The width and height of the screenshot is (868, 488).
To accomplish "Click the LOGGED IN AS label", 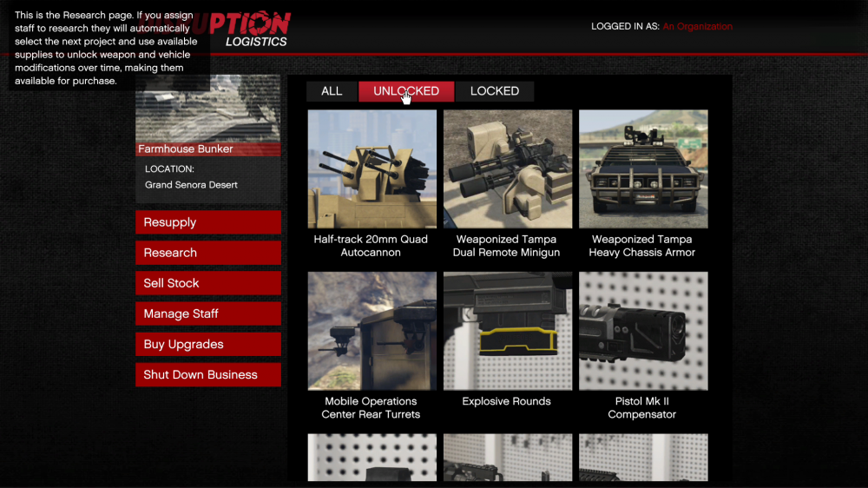I will point(625,27).
